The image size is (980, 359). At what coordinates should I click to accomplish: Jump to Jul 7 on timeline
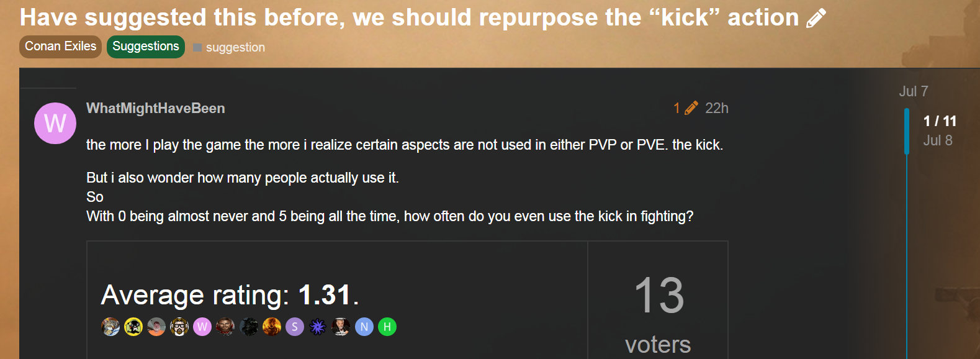914,91
